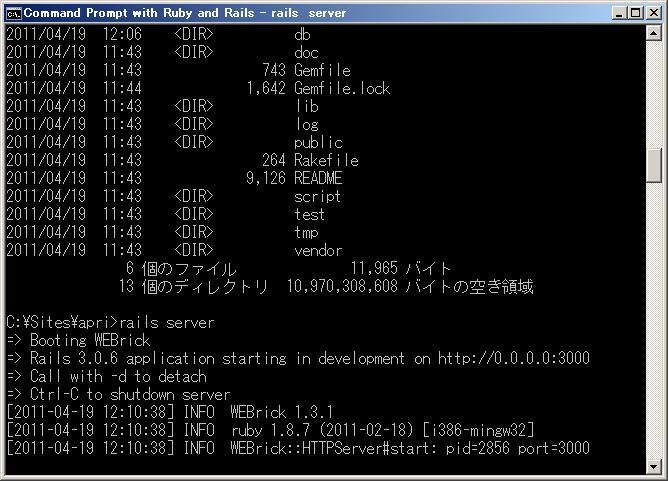Image resolution: width=668 pixels, height=481 pixels.
Task: Click the 11:44 timestamp on Gemfile.lock row
Action: [122, 88]
